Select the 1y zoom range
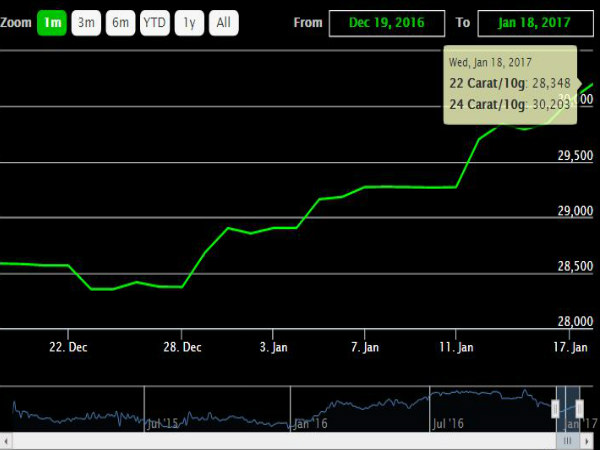 (x=188, y=23)
